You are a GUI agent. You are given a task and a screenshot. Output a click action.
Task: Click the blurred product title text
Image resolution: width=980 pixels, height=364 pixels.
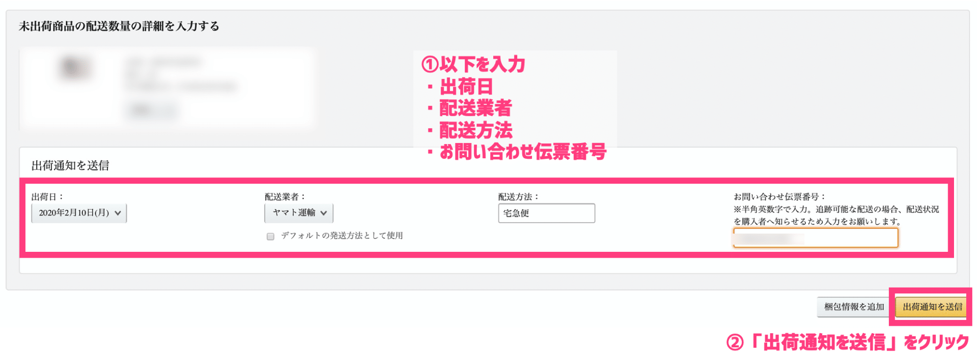(164, 62)
